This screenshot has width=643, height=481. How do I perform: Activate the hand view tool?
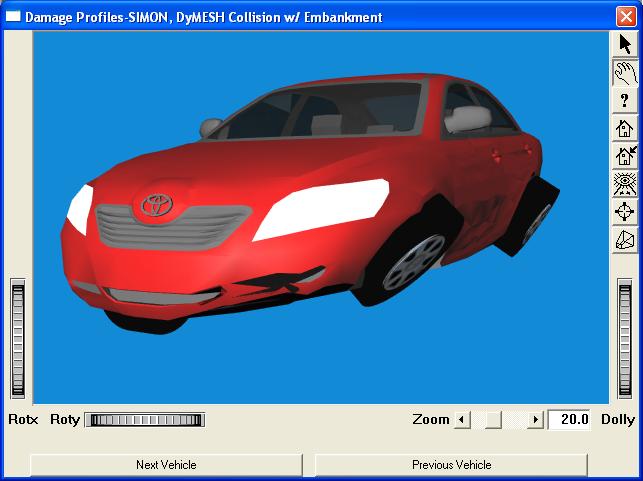point(625,73)
